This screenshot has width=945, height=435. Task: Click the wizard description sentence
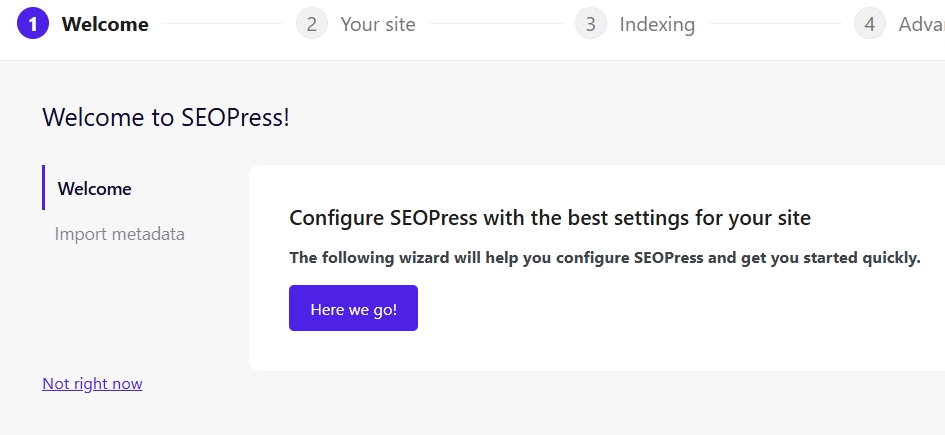tap(604, 257)
